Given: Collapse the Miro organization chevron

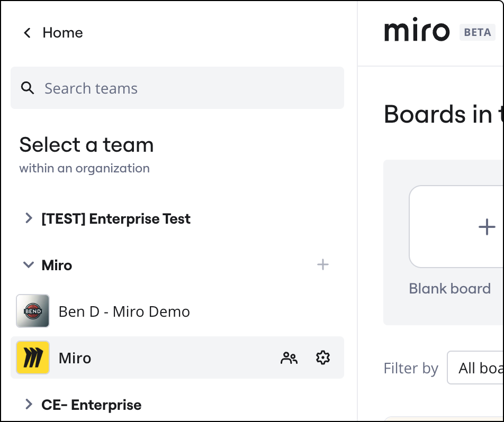Looking at the screenshot, I should pyautogui.click(x=29, y=265).
